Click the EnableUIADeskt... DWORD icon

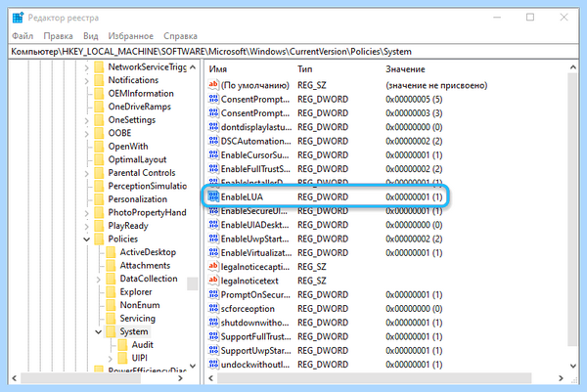click(213, 225)
